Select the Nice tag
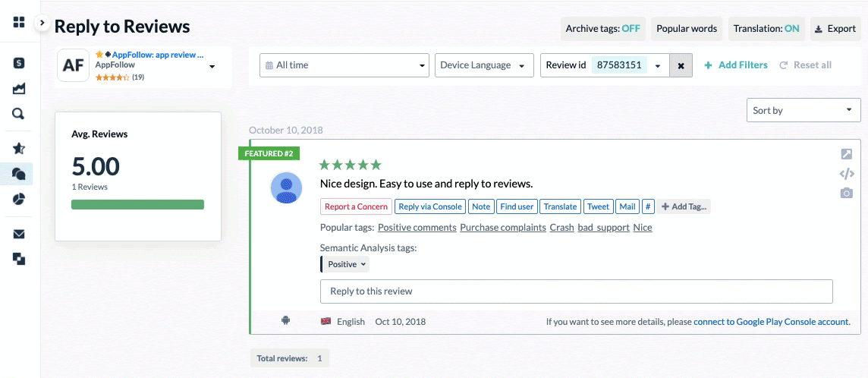868x378 pixels. pyautogui.click(x=642, y=228)
